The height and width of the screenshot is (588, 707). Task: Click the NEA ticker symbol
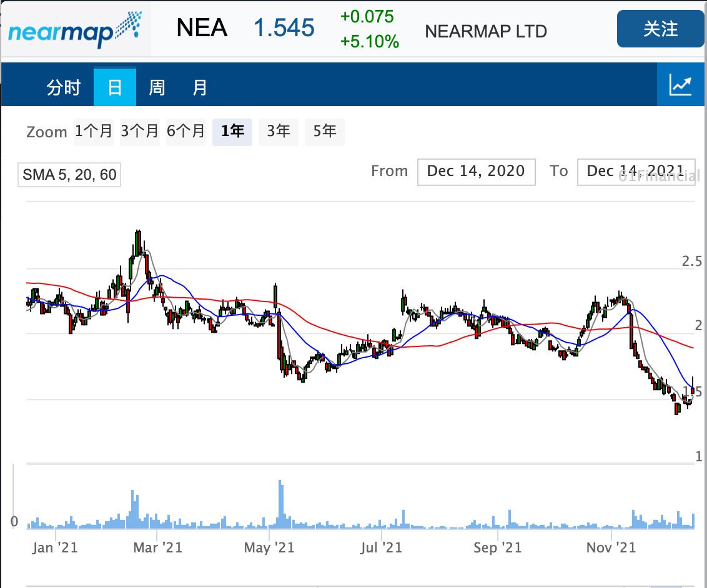tap(202, 28)
